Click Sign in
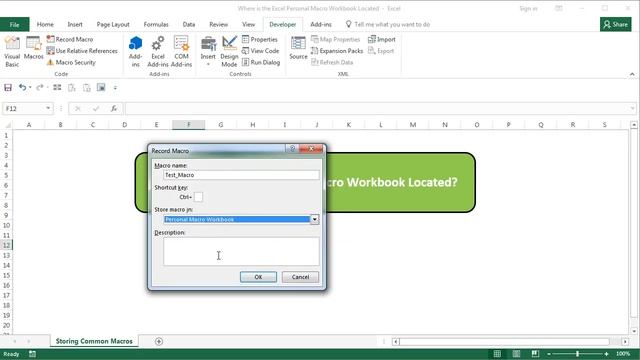This screenshot has height=360, width=640. [528, 8]
